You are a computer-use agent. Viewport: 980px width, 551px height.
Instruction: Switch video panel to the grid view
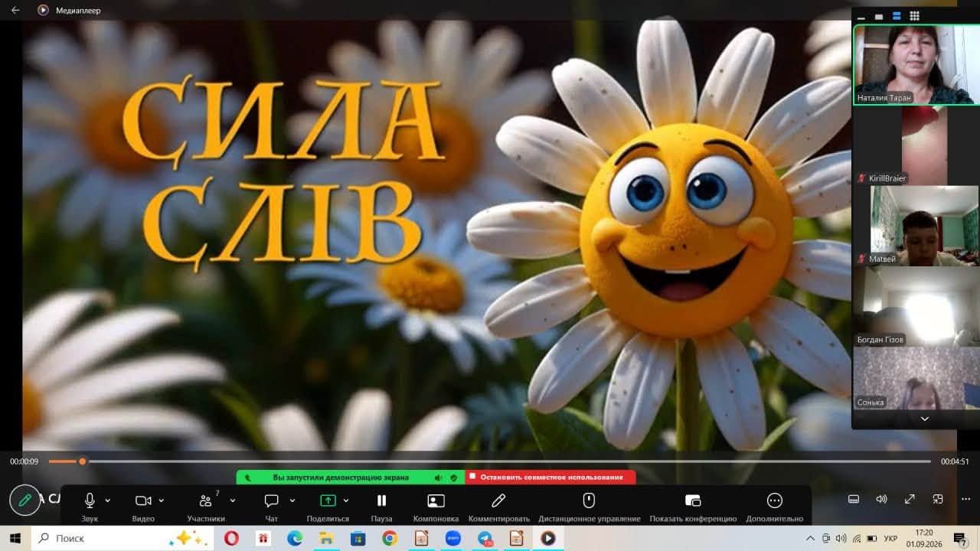(914, 16)
